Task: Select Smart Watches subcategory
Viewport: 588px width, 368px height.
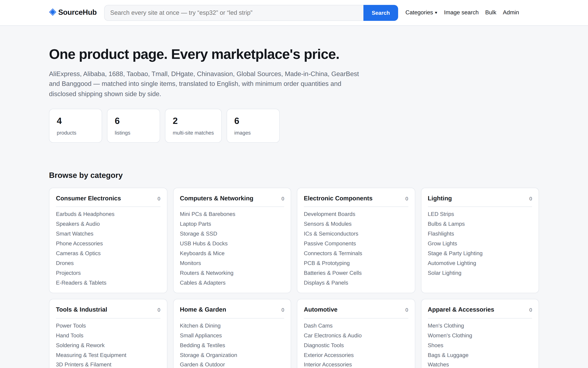Action: click(x=75, y=234)
